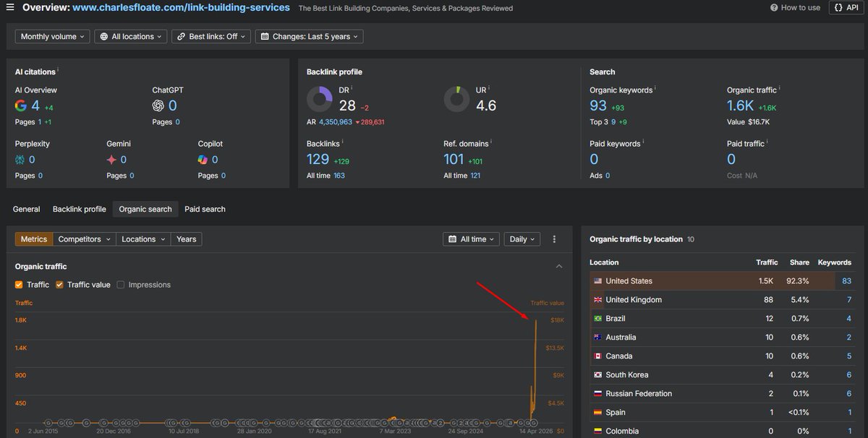Click the Perplexity logo icon
The image size is (868, 438).
[x=20, y=160]
